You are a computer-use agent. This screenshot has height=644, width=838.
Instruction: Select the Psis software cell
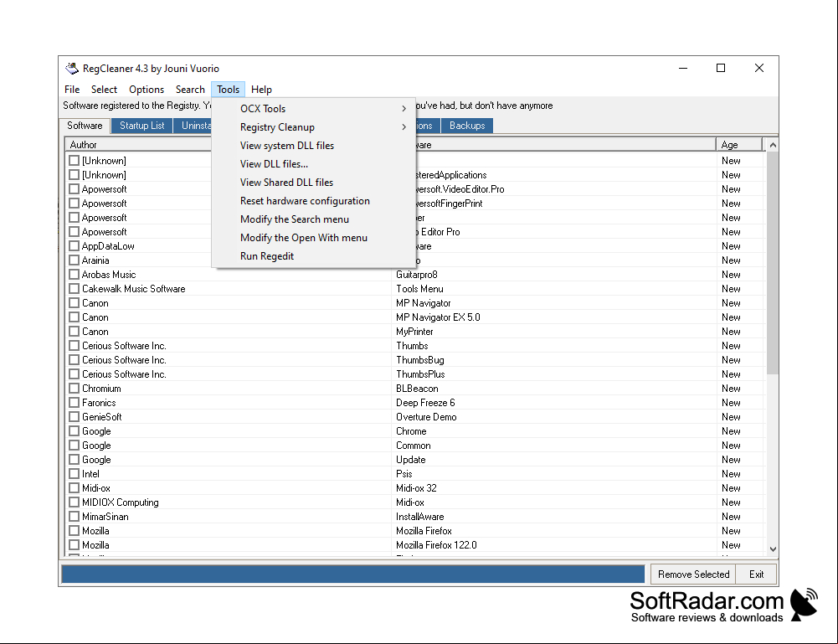tap(404, 474)
